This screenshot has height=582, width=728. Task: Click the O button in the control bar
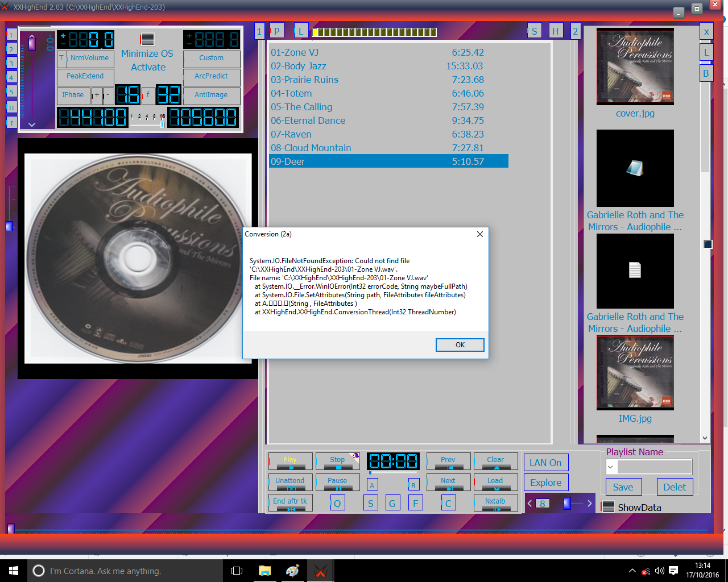click(337, 503)
